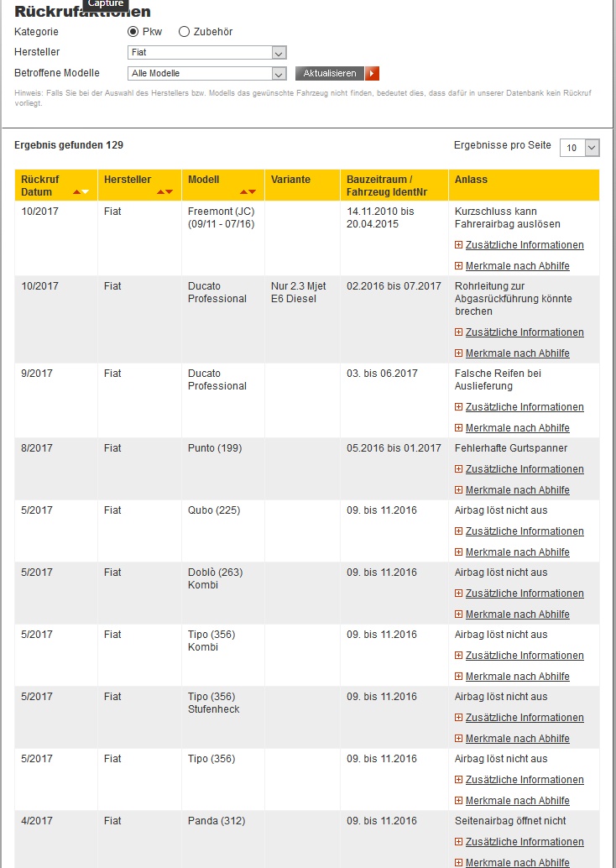Click the orange arrow icon beside Aktualisieren
Viewport: 616px width, 868px height.
pos(373,73)
